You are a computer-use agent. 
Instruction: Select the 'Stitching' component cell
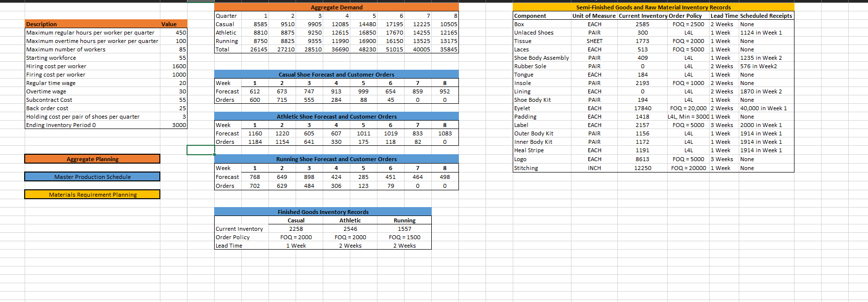(542, 168)
